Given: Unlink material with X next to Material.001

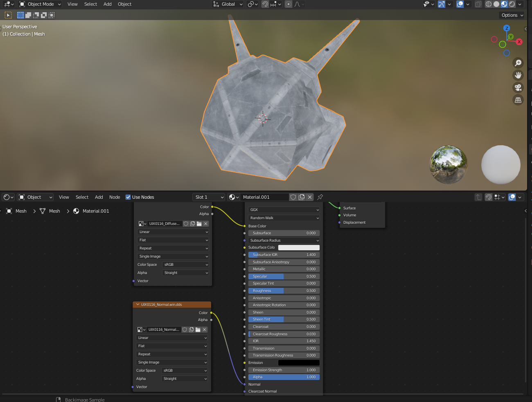Looking at the screenshot, I should point(310,197).
